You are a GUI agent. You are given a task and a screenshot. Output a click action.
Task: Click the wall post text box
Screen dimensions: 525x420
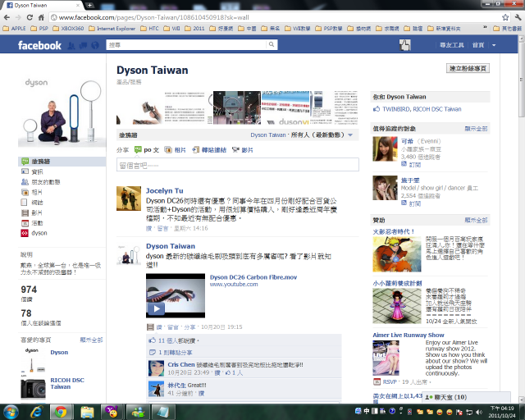[238, 165]
